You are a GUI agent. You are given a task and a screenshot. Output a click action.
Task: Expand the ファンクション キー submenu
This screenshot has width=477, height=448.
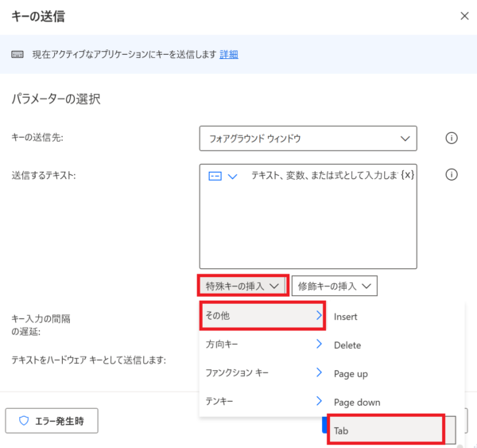pyautogui.click(x=262, y=372)
